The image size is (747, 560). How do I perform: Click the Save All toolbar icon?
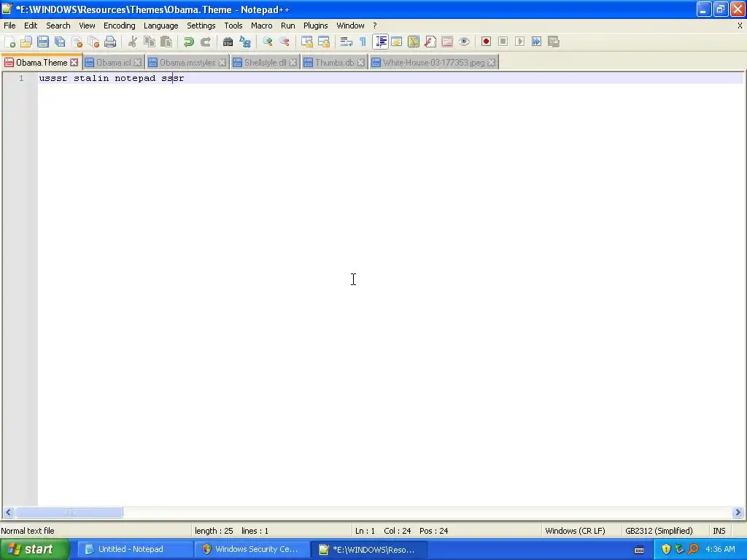[x=60, y=42]
